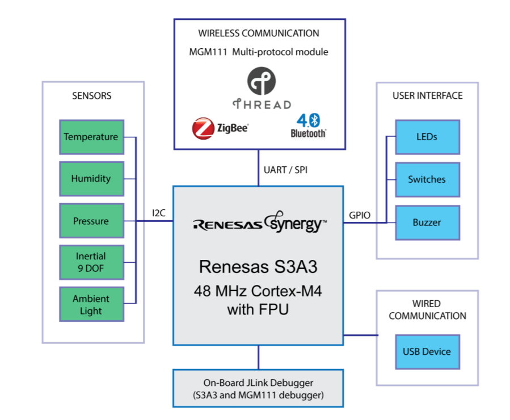Select the Ambient Light block
Viewport: 510px width, 420px height.
click(x=92, y=304)
